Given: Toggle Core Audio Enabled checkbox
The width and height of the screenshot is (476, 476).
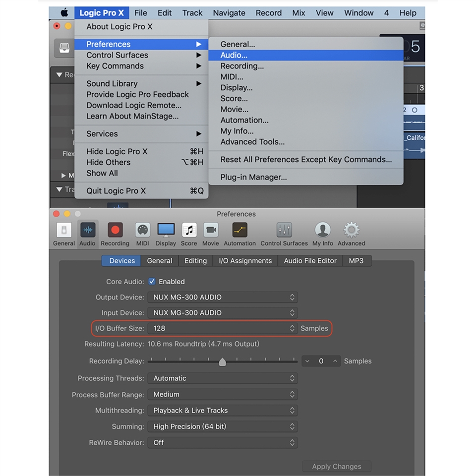Looking at the screenshot, I should coord(152,282).
